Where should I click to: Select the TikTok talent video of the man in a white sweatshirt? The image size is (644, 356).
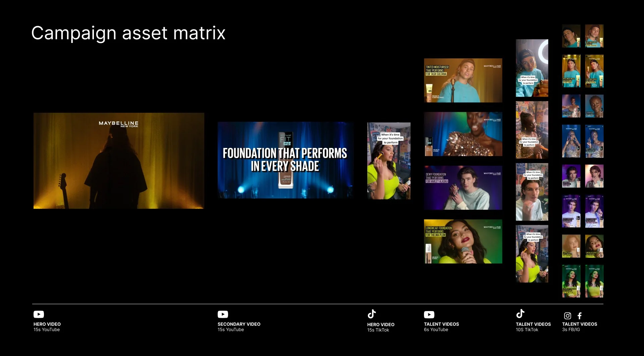click(532, 192)
